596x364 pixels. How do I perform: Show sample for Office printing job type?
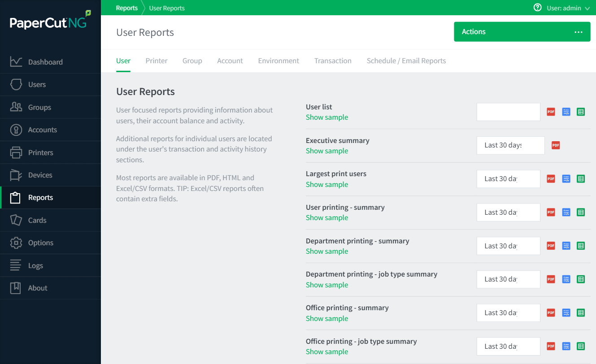click(x=327, y=352)
